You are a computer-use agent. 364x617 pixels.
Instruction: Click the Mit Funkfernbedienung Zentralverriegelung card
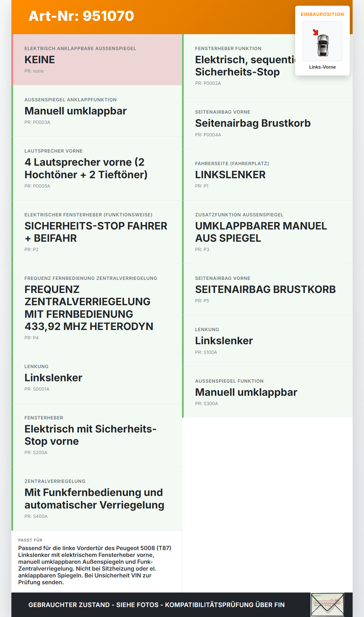(x=97, y=499)
